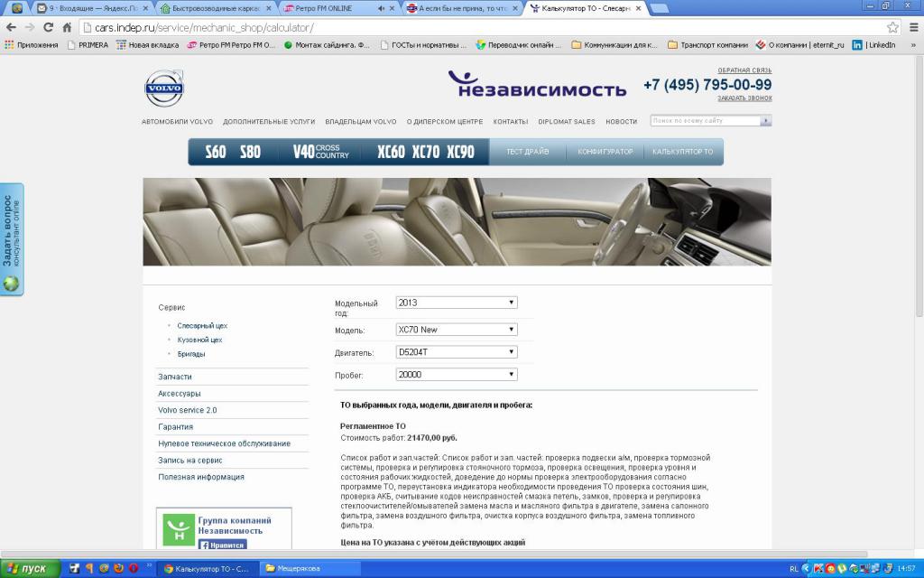Screen dimensions: 924x578
Task: Open the Транспорт компании bookmarks folder
Action: click(x=707, y=45)
